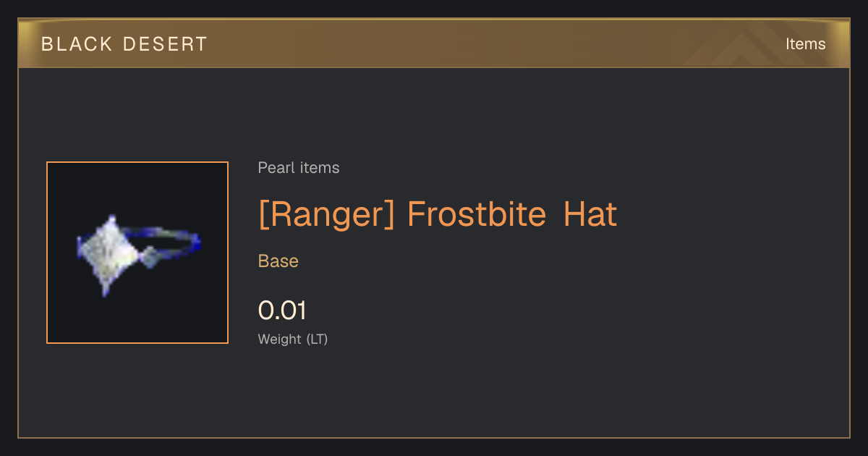Click the (LT) unit text
The width and height of the screenshot is (868, 456).
(317, 339)
